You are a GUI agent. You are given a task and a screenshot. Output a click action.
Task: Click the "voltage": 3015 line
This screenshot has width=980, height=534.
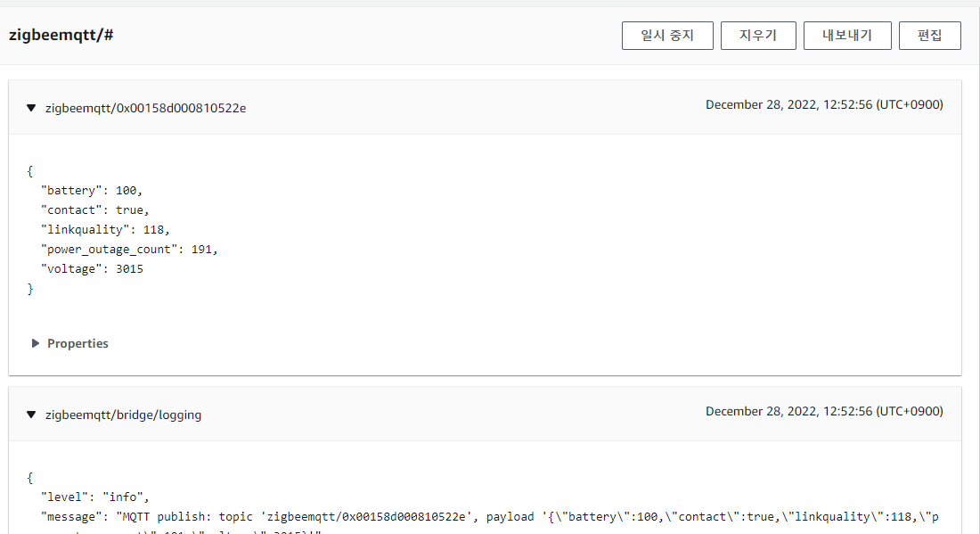coord(92,269)
